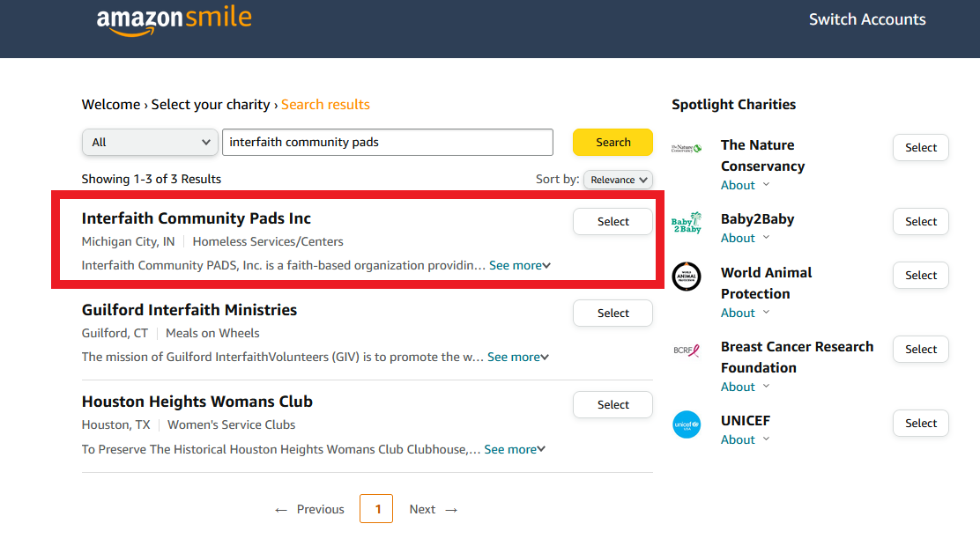
Task: Focus the charity search input field
Action: (x=388, y=143)
